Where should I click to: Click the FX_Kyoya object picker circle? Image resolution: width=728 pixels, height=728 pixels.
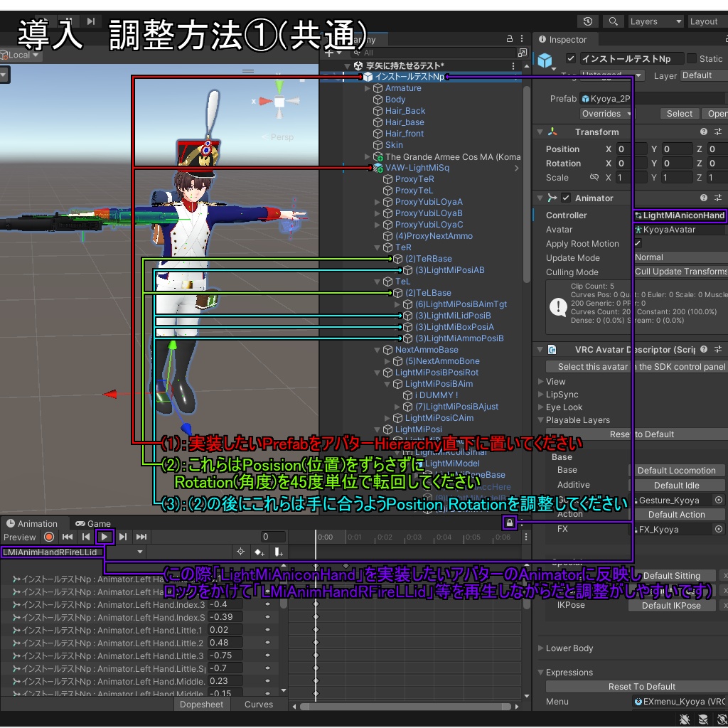point(719,529)
